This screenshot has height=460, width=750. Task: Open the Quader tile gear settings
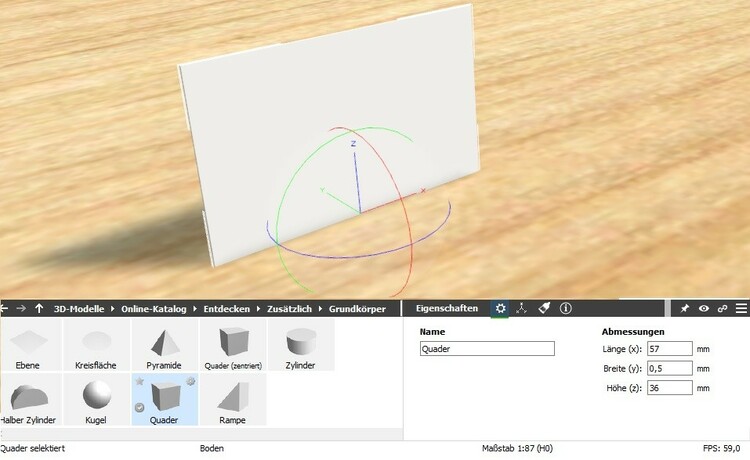[191, 381]
